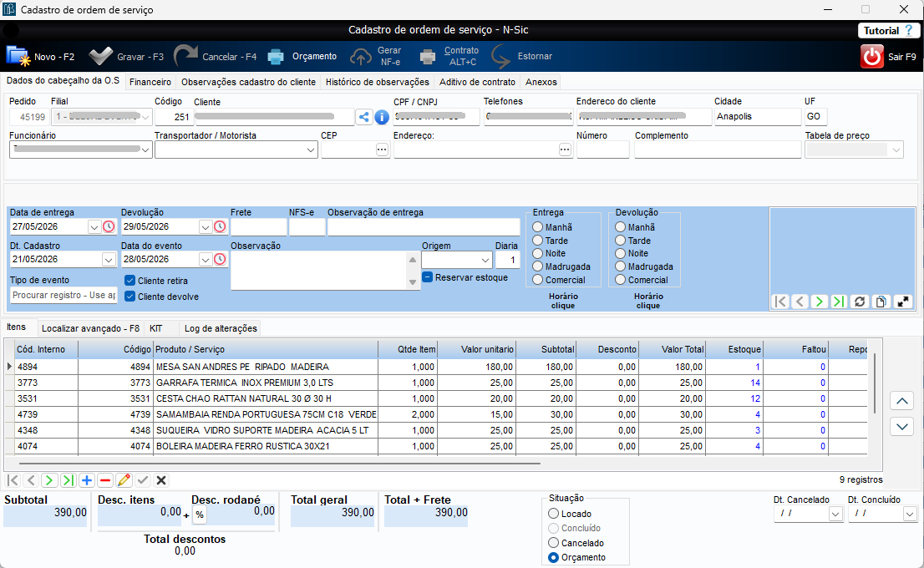Click the Gerar NF-e cloud icon
This screenshot has height=568, width=924.
click(x=361, y=57)
